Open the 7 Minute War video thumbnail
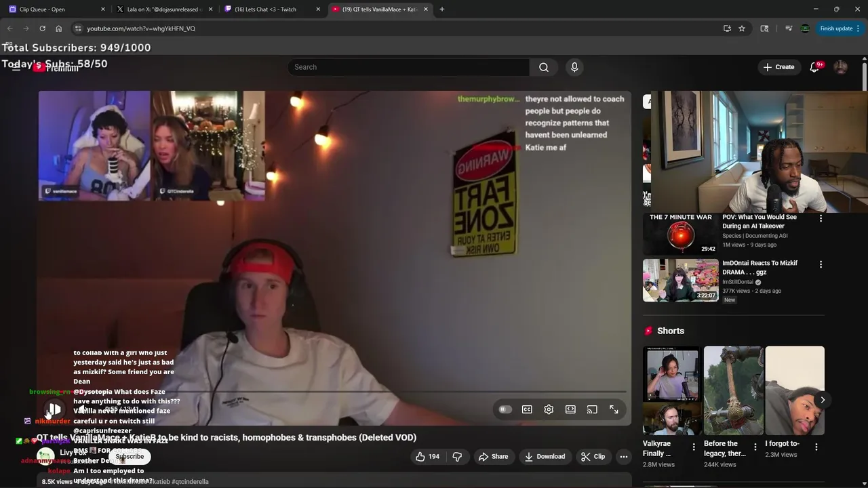Viewport: 868px width, 488px height. click(680, 234)
